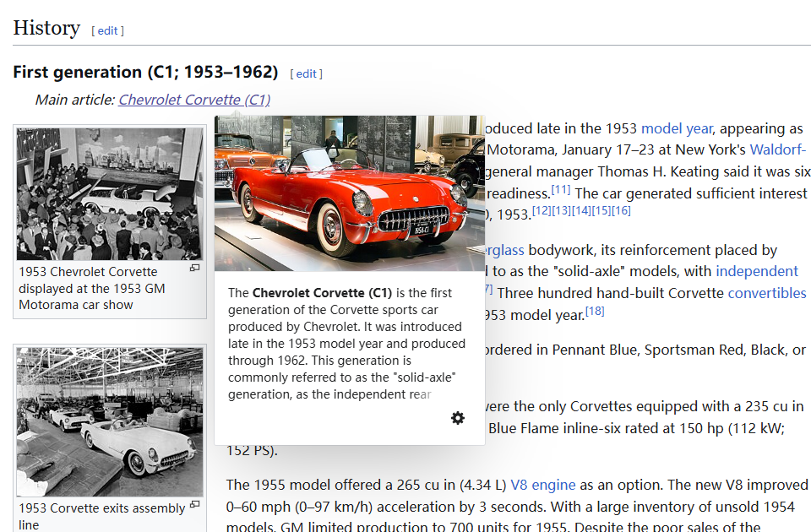Viewport: 811px width, 532px height.
Task: Jump to citation [11]
Action: click(561, 189)
